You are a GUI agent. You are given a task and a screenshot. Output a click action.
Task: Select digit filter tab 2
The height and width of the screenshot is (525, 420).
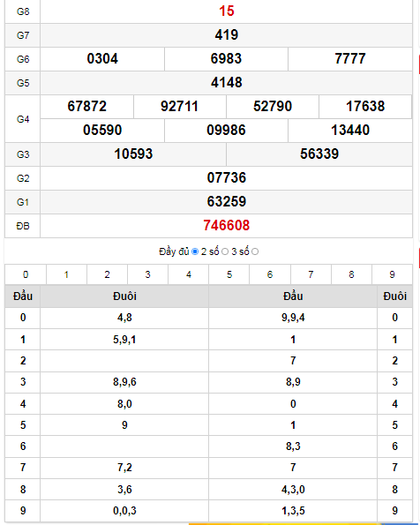click(107, 274)
